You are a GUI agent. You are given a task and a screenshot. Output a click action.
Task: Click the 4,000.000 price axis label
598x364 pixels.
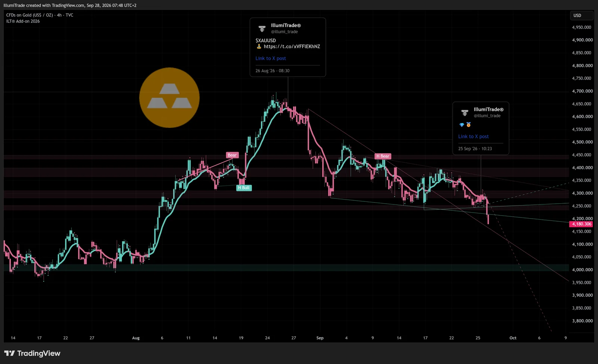(x=582, y=269)
